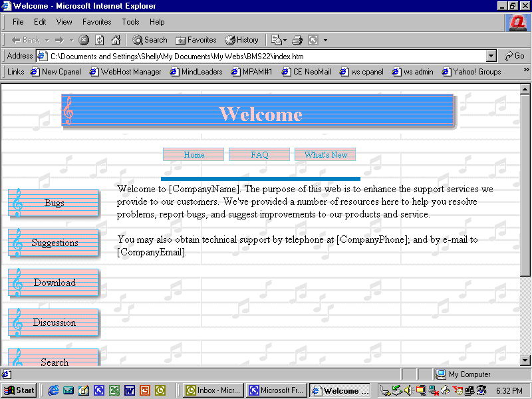Click the FAQ navigation button
The image size is (532, 399).
click(259, 154)
